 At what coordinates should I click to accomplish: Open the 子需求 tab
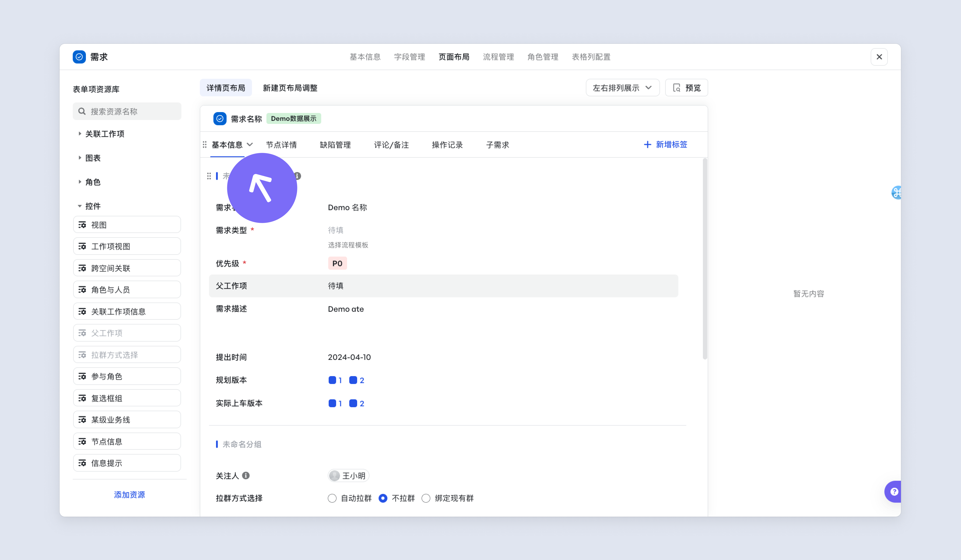tap(498, 145)
